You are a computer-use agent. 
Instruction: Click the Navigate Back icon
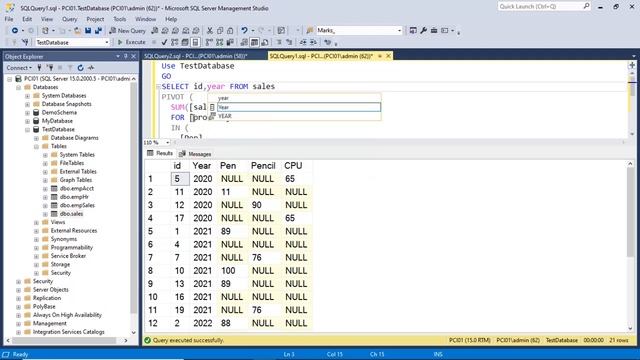coord(15,31)
